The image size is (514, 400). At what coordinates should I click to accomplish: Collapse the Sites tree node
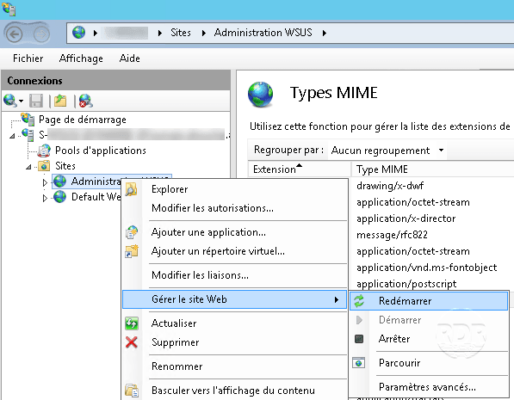click(29, 167)
